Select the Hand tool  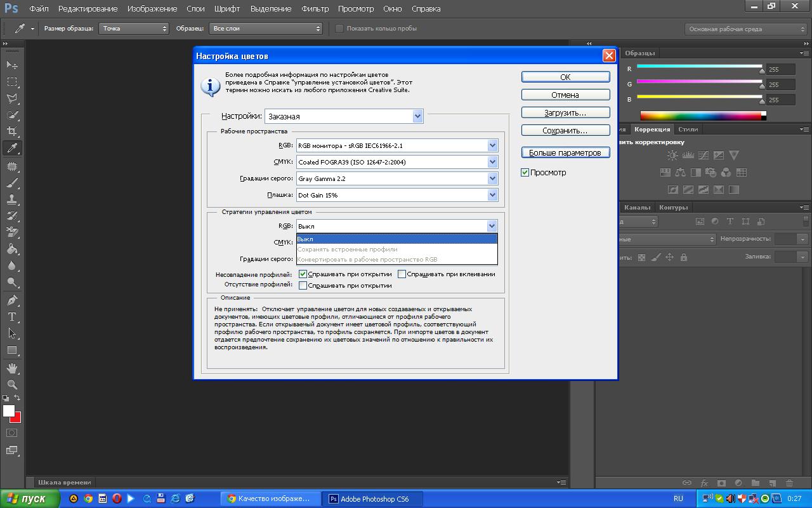click(12, 368)
